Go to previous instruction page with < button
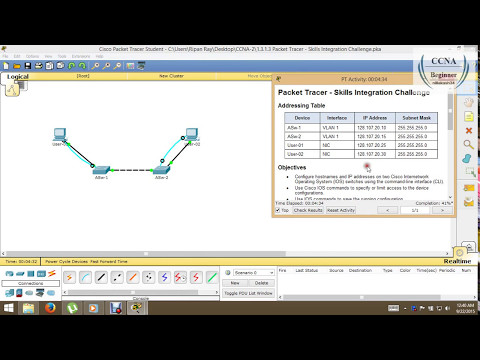The height and width of the screenshot is (360, 480). 387,210
